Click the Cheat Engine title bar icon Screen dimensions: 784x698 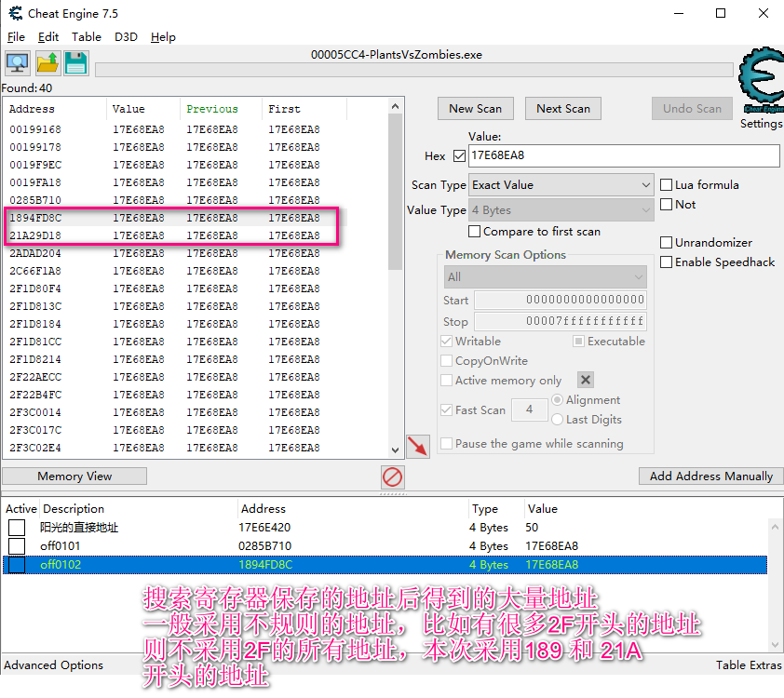16,13
